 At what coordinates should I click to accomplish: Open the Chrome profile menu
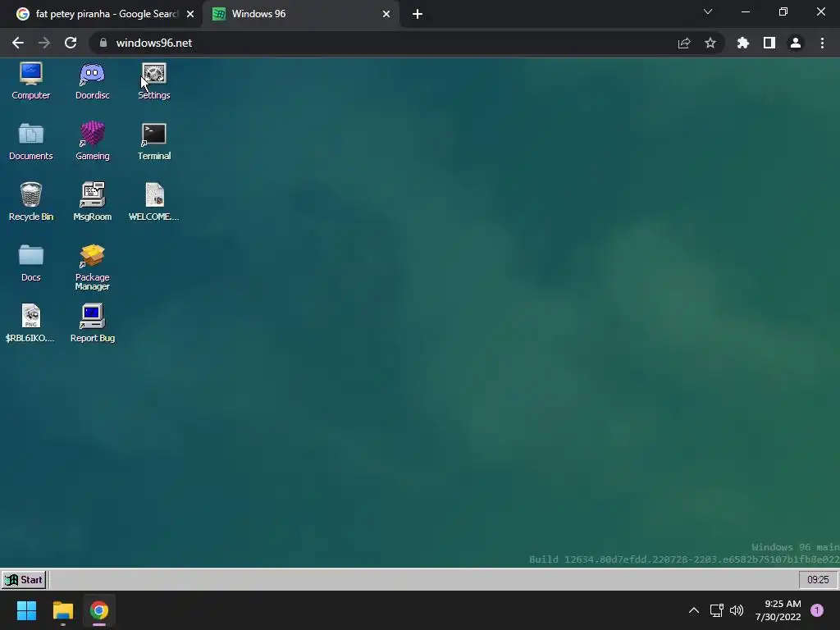(x=796, y=43)
